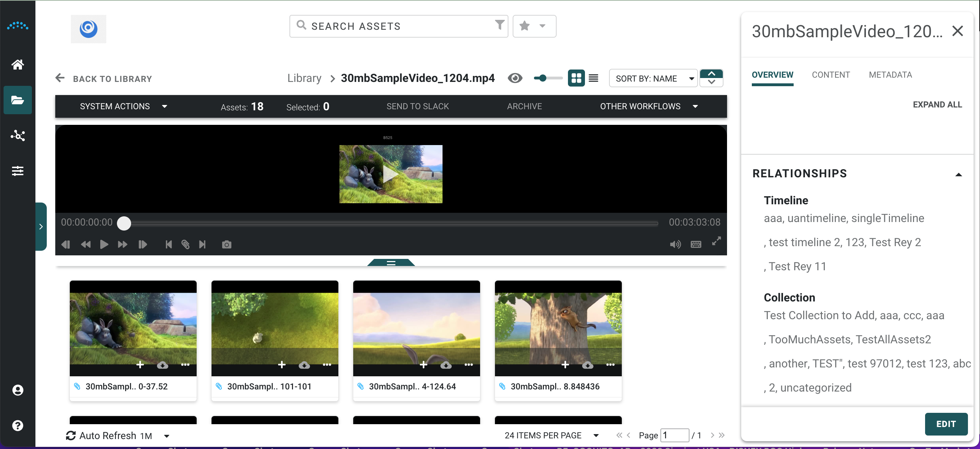Switch to grid view layout

(x=576, y=78)
